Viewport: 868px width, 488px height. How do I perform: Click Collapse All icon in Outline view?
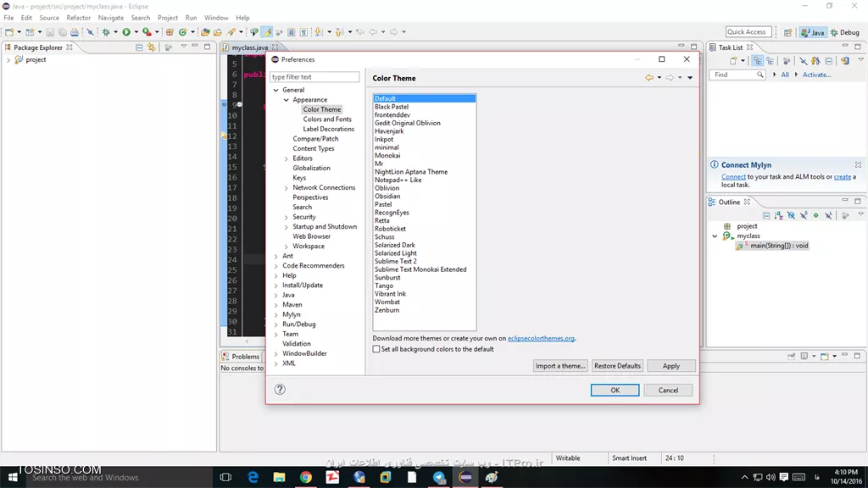(766, 215)
